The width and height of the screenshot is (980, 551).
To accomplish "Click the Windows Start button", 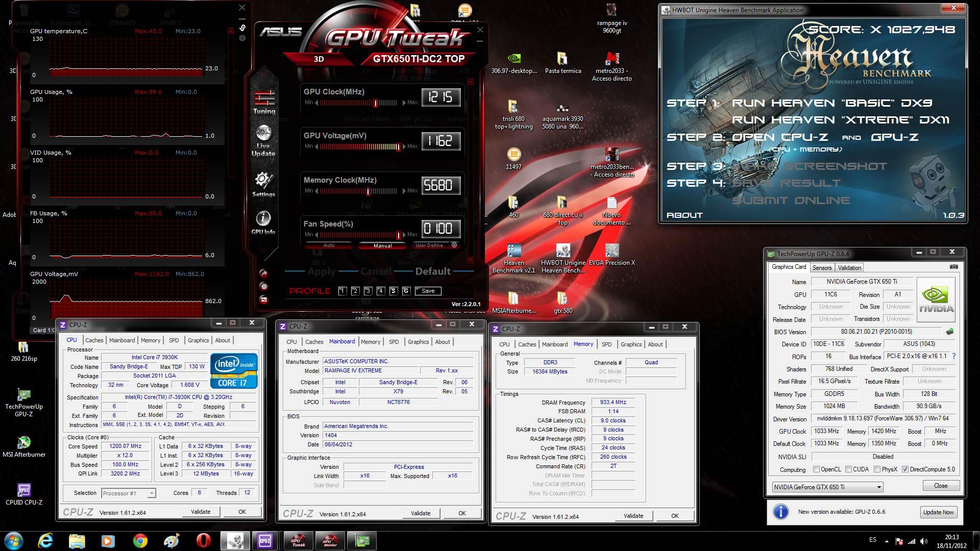I will (13, 540).
